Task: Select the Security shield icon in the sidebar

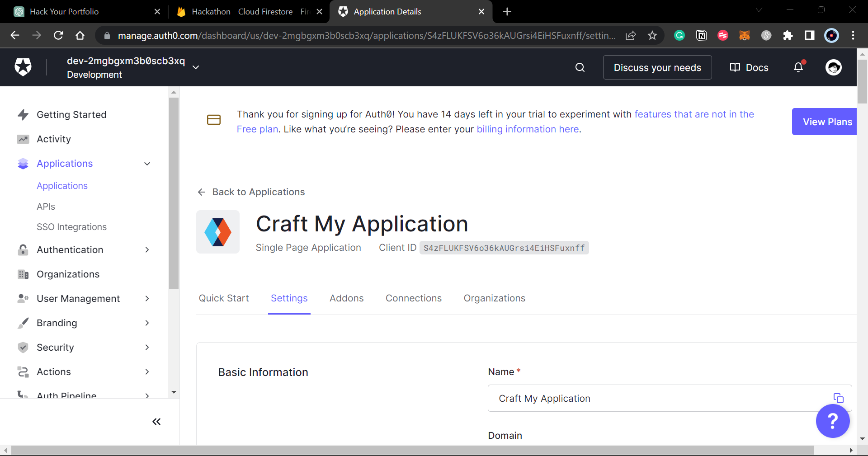Action: (x=23, y=347)
